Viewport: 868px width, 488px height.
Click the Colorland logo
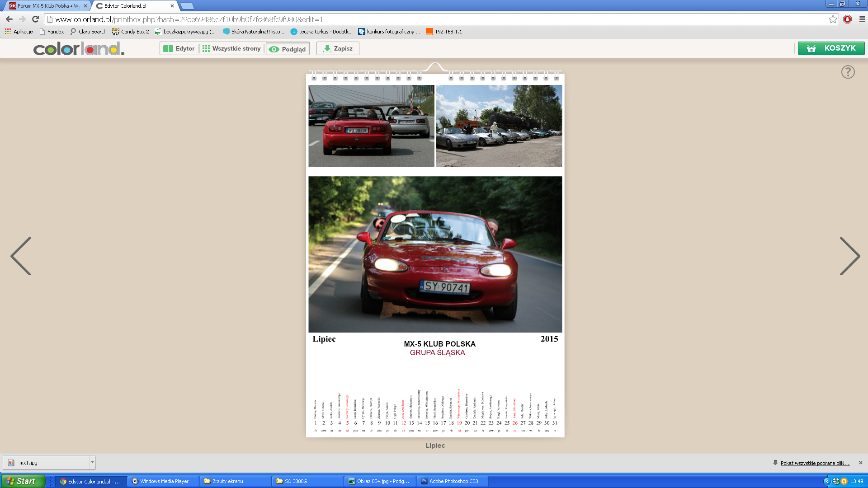79,48
